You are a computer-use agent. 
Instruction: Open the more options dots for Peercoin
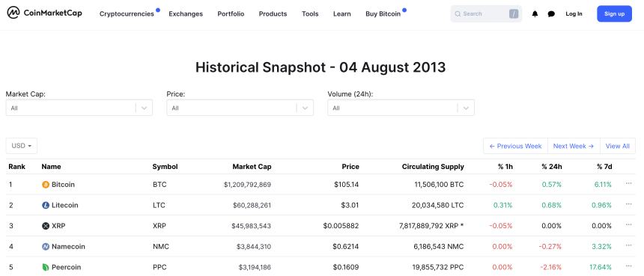click(x=628, y=266)
